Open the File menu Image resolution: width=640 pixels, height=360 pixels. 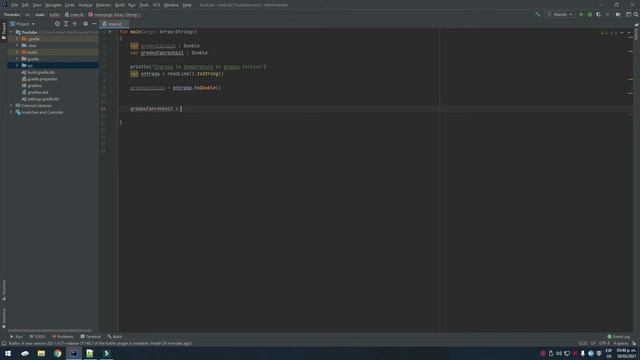tap(15, 5)
